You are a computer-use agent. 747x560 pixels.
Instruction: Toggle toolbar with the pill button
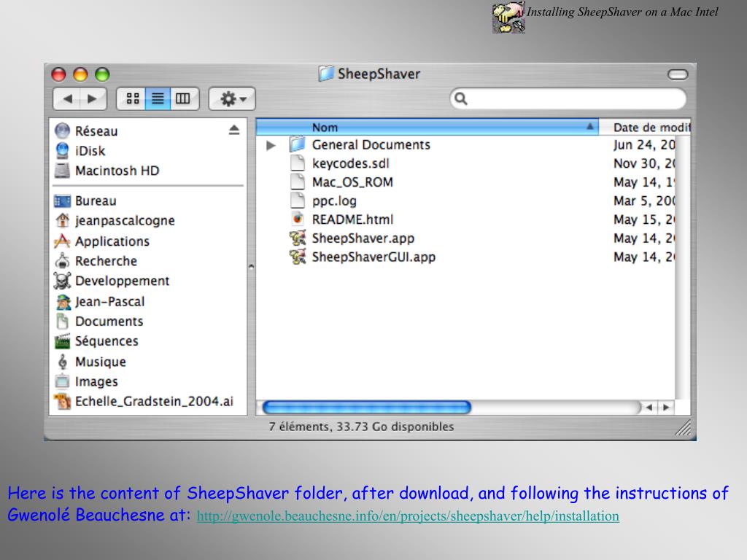point(678,74)
